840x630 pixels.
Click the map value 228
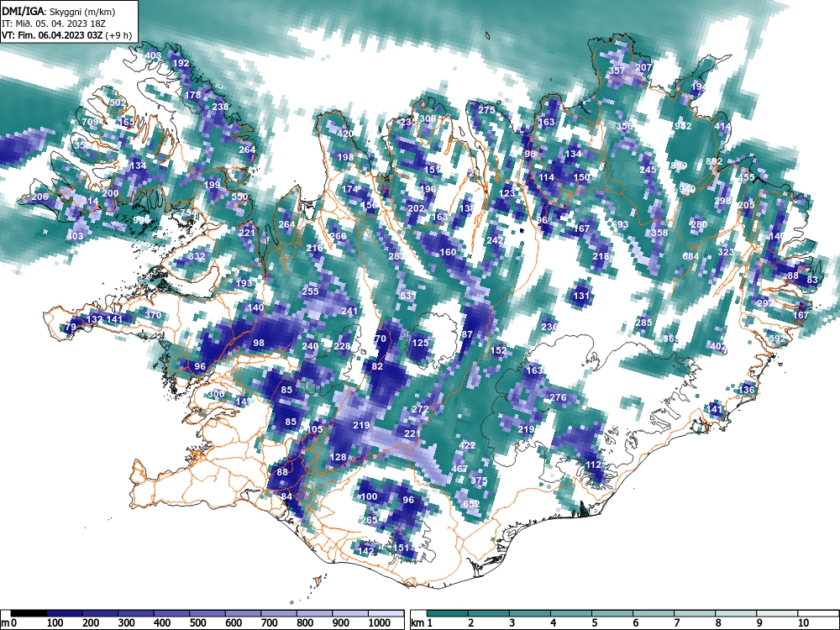342,347
